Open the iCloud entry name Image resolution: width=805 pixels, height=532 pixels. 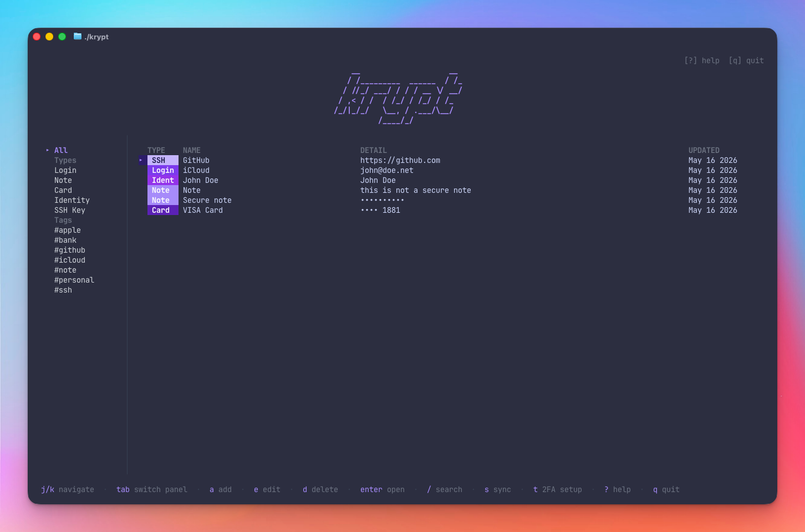point(196,170)
